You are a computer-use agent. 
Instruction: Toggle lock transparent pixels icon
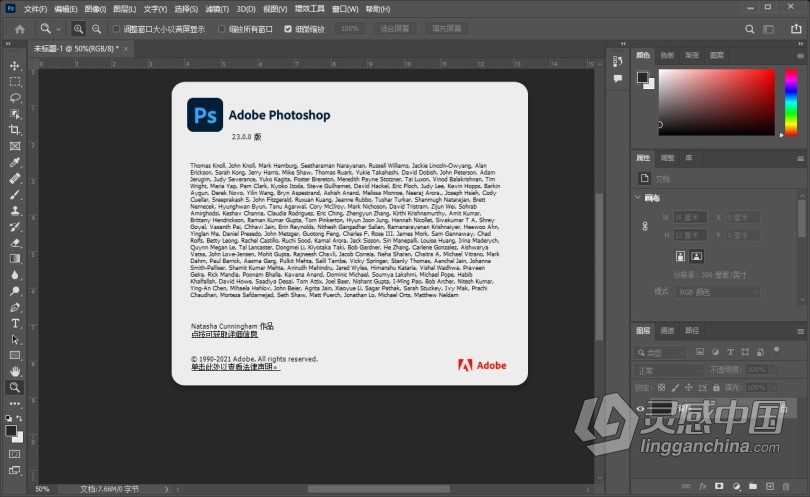tap(661, 387)
